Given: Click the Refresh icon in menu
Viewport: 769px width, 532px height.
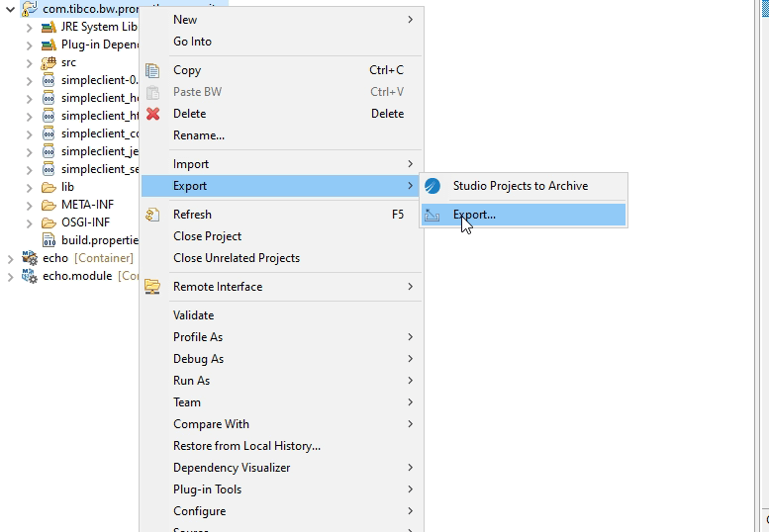Looking at the screenshot, I should tap(152, 215).
